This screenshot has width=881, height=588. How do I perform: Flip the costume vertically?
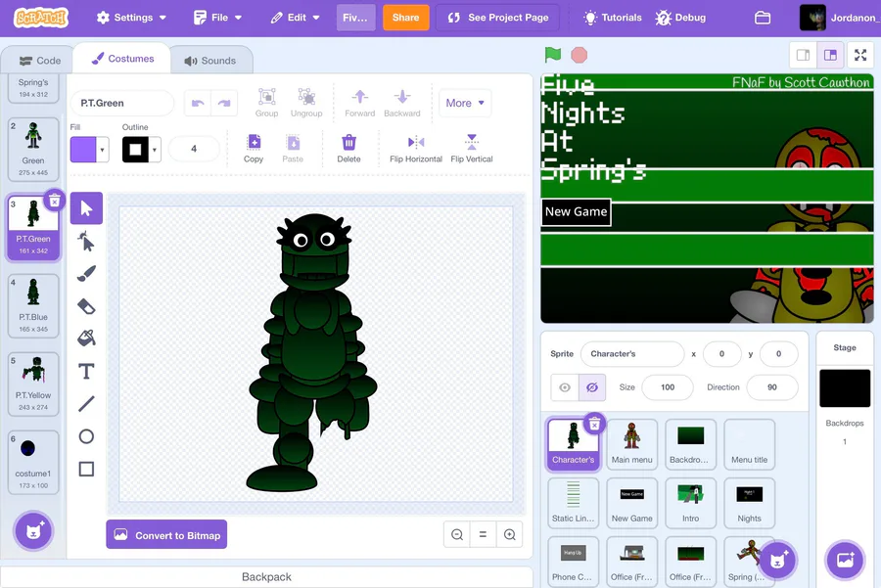pos(472,149)
